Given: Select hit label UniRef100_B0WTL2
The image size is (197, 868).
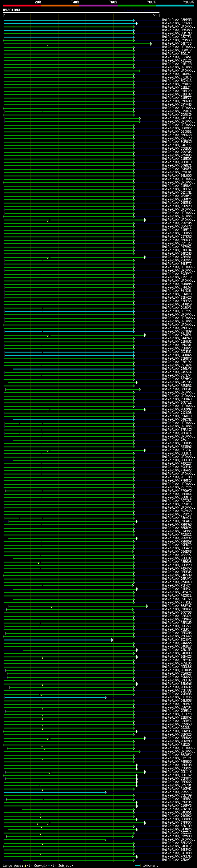Looking at the screenshot, I should [x=176, y=402].
